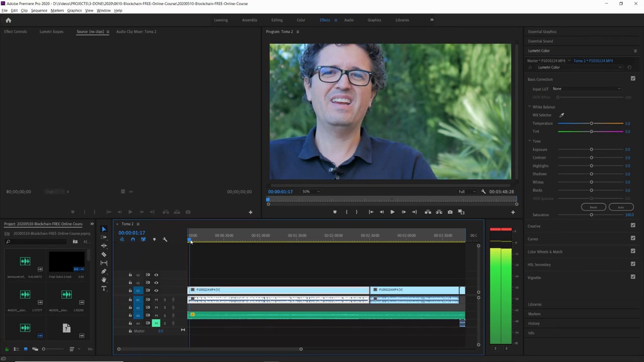Image resolution: width=644 pixels, height=362 pixels.
Task: Play the Program Monitor video
Action: [x=392, y=212]
